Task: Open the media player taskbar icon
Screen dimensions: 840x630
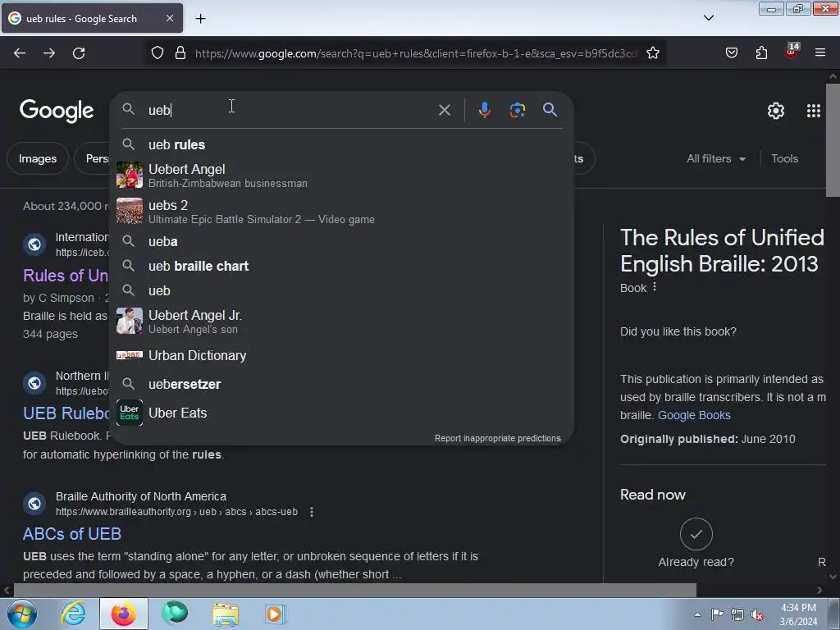Action: pyautogui.click(x=276, y=614)
